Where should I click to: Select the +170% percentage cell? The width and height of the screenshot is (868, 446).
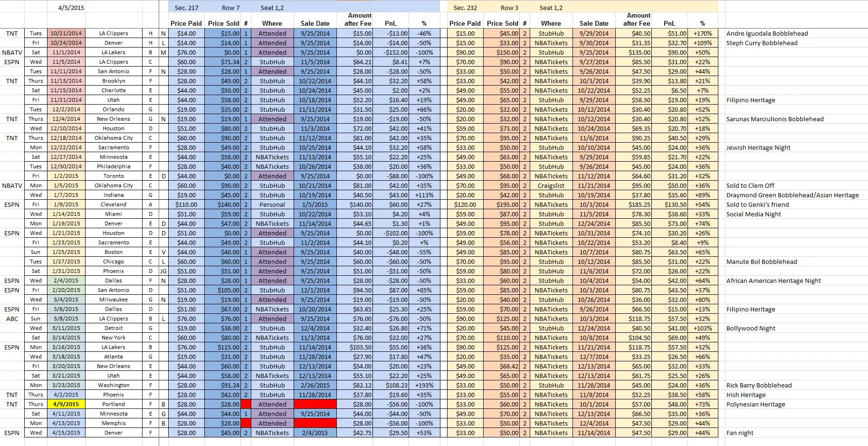703,33
